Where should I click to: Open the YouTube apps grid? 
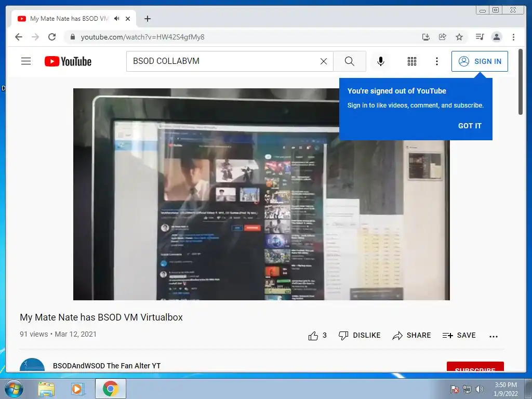[x=412, y=61]
